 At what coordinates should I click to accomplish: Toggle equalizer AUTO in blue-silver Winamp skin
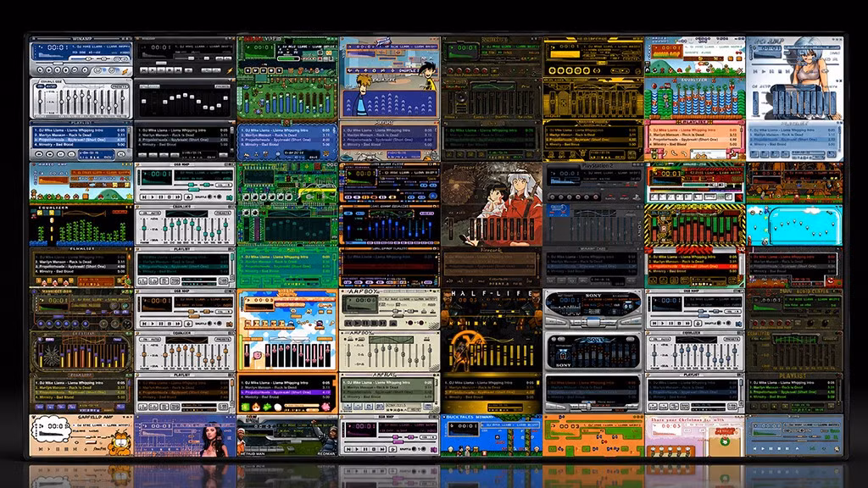[51, 86]
